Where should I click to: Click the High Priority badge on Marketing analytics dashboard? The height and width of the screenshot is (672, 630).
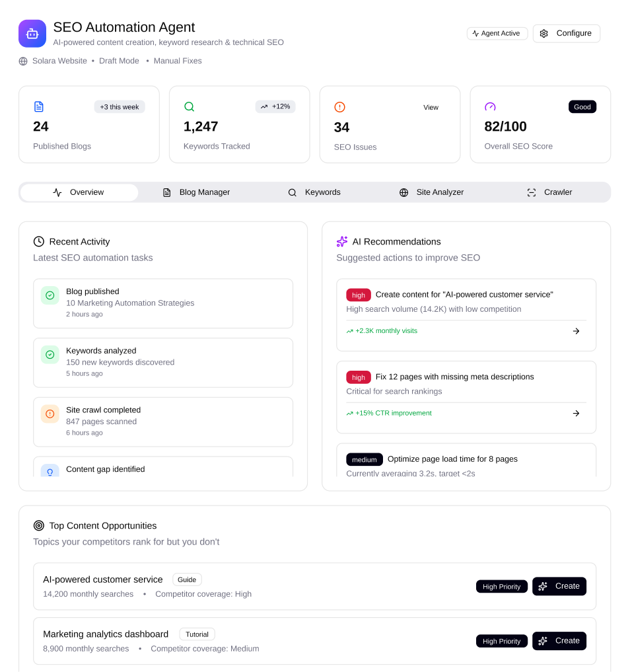pos(501,640)
